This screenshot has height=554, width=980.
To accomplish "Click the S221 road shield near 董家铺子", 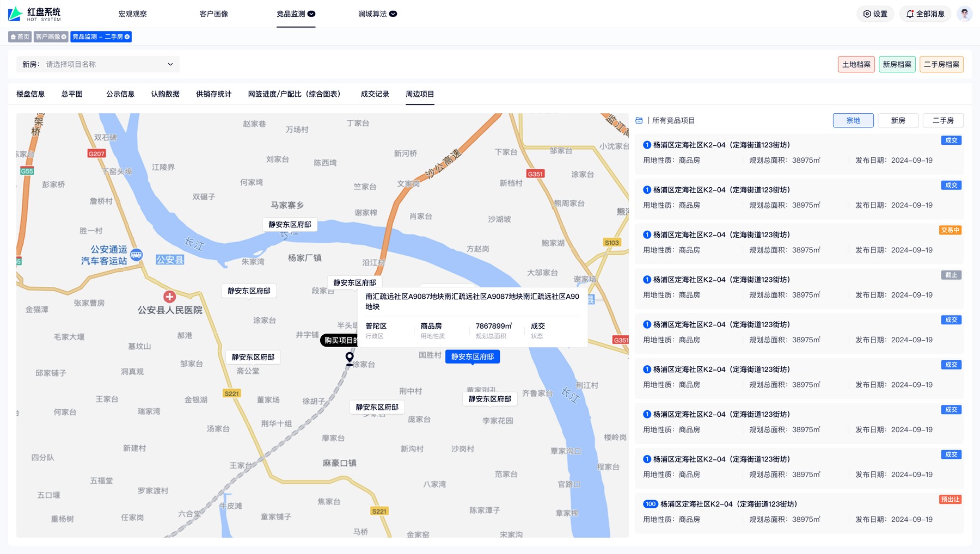I will (x=379, y=511).
